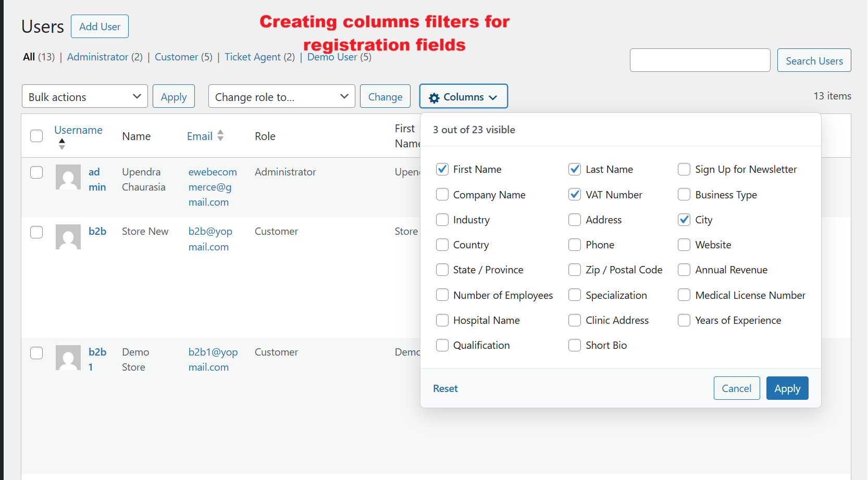Uncheck the VAT Number column

click(x=575, y=194)
